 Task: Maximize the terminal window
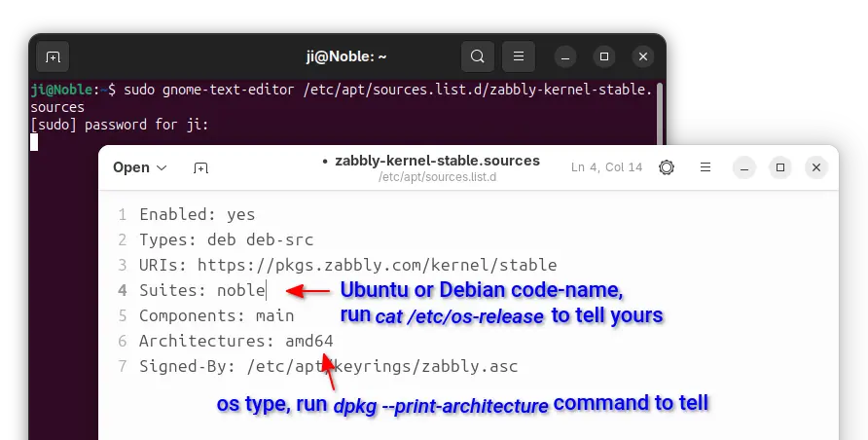tap(604, 56)
